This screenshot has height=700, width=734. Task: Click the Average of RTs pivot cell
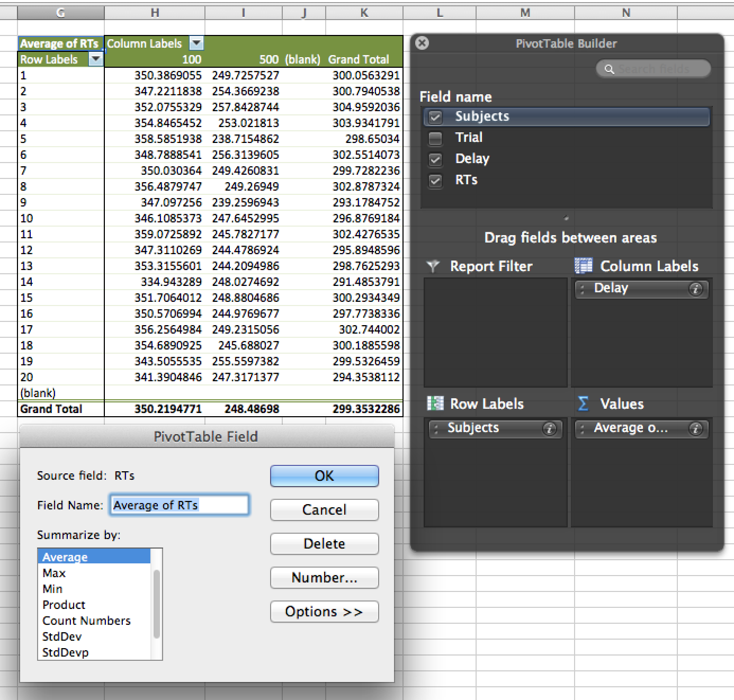click(61, 43)
